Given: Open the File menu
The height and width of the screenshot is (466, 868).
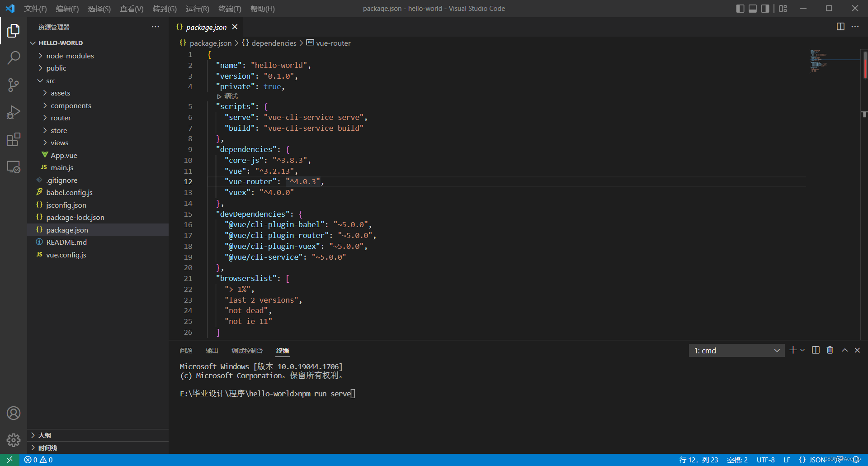Looking at the screenshot, I should pyautogui.click(x=35, y=9).
